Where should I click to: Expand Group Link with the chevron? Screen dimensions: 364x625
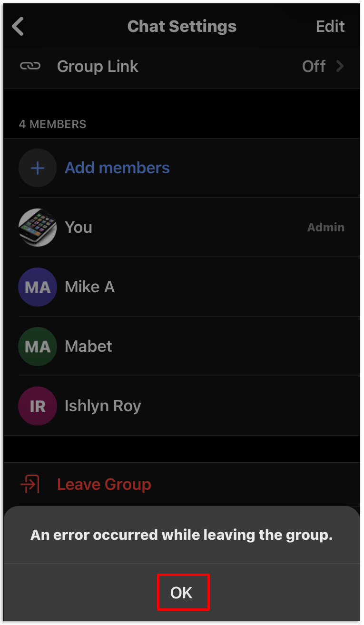340,66
